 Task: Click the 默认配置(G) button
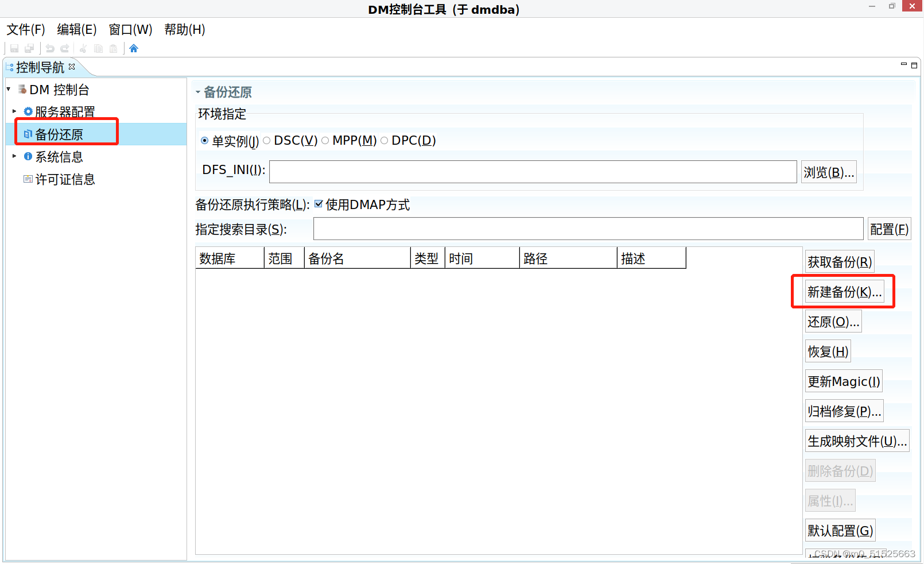click(x=840, y=531)
